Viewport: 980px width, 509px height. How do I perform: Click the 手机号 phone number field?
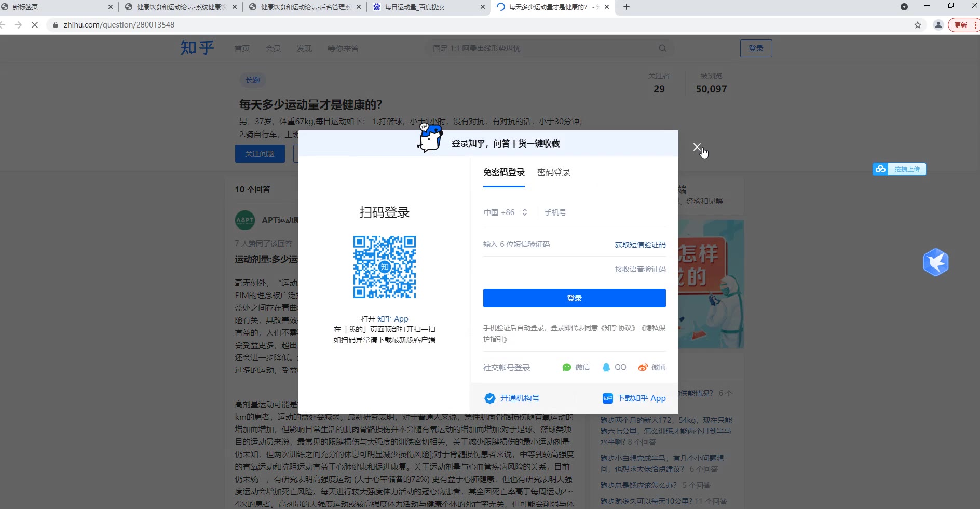(605, 212)
